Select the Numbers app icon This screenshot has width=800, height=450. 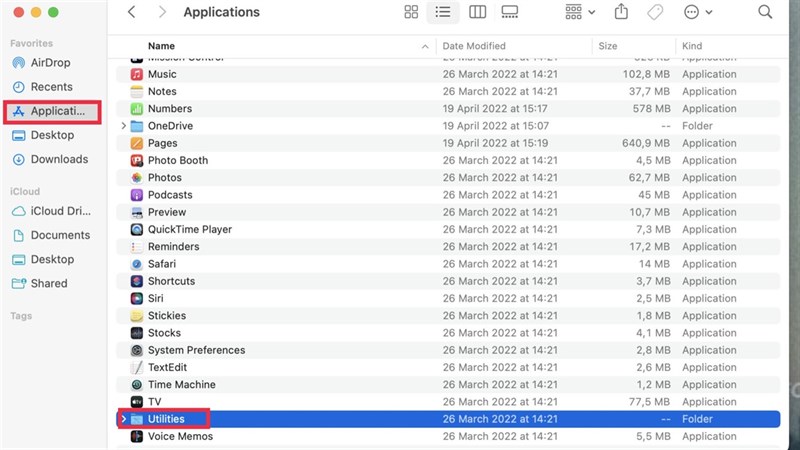pyautogui.click(x=137, y=109)
